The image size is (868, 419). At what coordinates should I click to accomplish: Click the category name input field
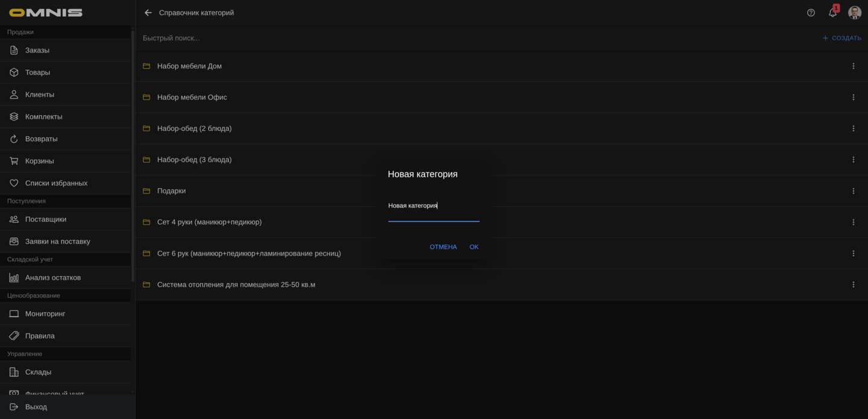point(433,206)
